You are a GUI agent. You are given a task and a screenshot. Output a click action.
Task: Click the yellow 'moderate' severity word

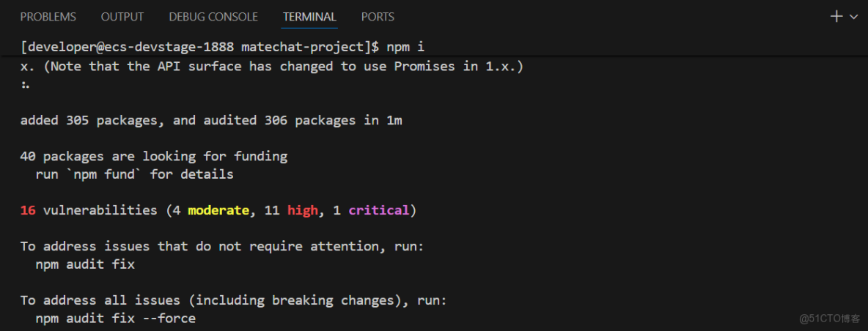[218, 210]
